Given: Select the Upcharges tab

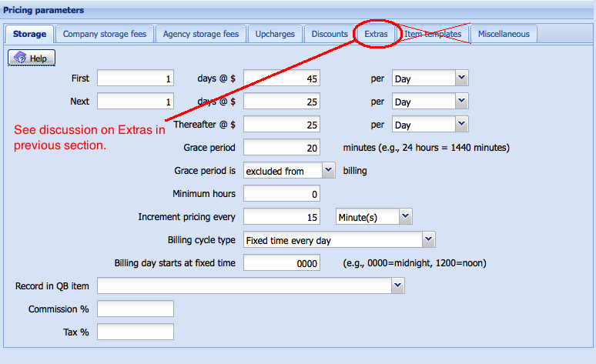Looking at the screenshot, I should click(x=276, y=34).
